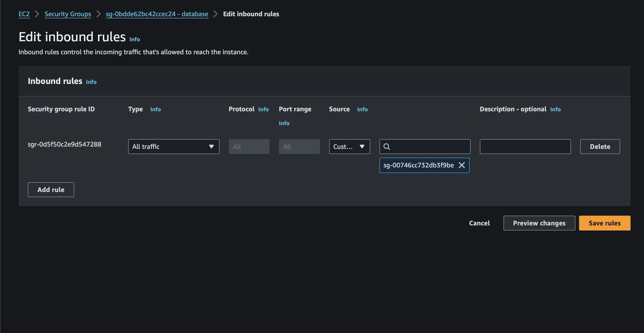Navigate to Security Groups breadcrumb
The width and height of the screenshot is (644, 333).
point(68,14)
